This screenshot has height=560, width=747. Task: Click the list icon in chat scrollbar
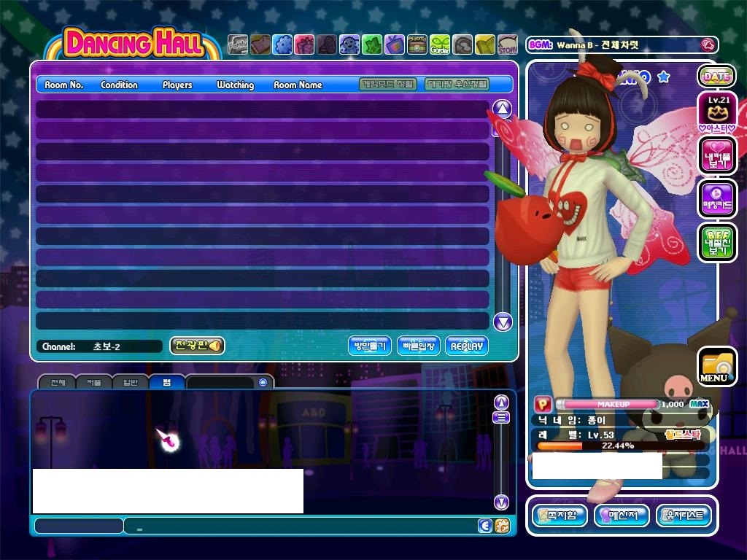pyautogui.click(x=500, y=418)
